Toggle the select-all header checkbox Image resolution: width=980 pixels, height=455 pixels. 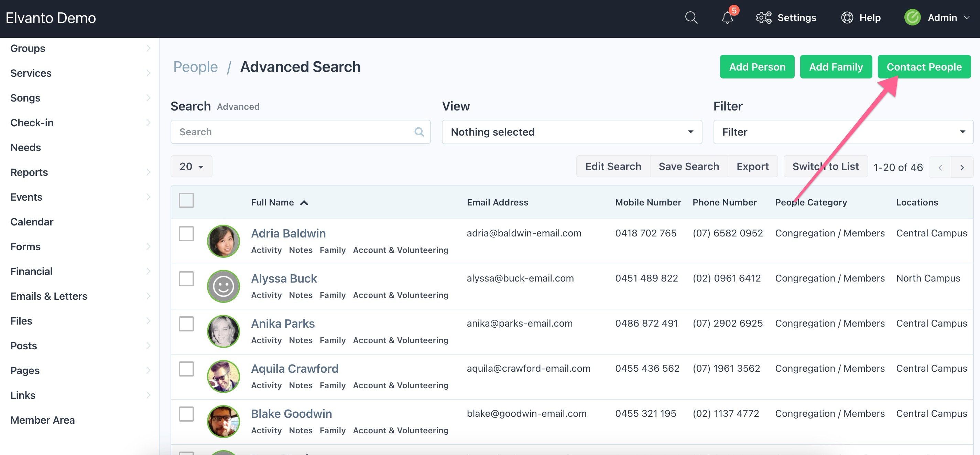(x=186, y=200)
